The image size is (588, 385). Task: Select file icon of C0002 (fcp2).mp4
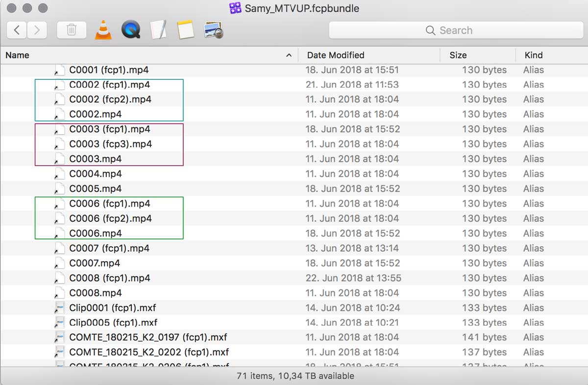click(x=59, y=99)
